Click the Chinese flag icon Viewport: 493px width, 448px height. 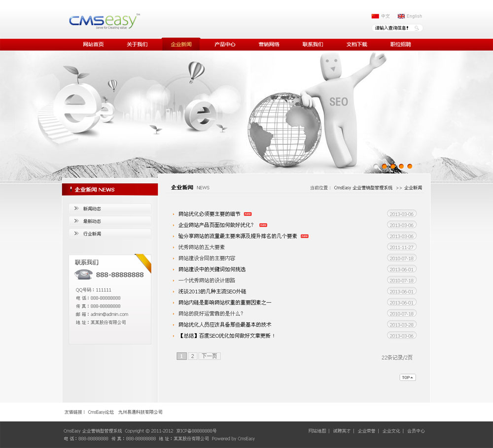[x=375, y=16]
